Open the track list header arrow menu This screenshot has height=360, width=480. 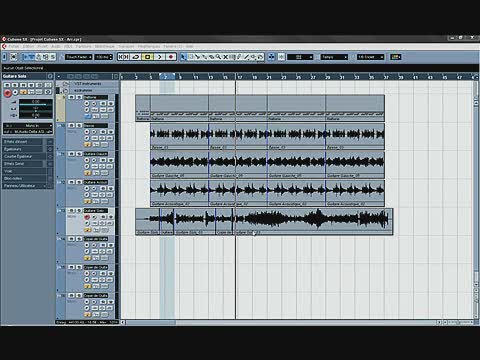[59, 77]
